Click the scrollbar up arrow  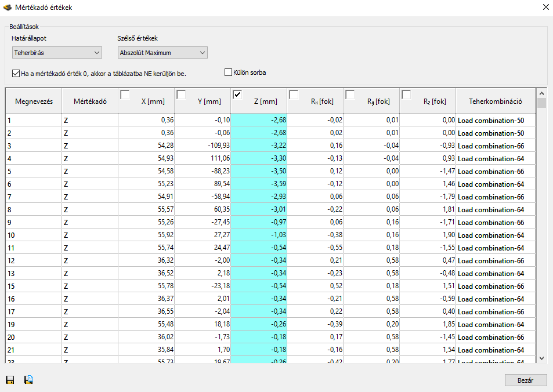pyautogui.click(x=542, y=93)
